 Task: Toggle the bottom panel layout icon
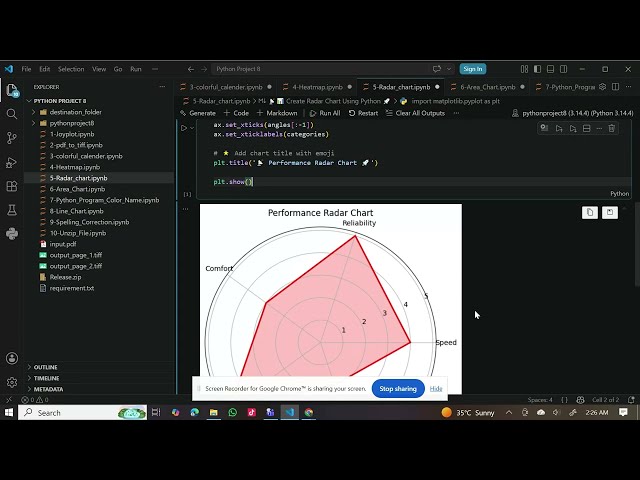[551, 69]
